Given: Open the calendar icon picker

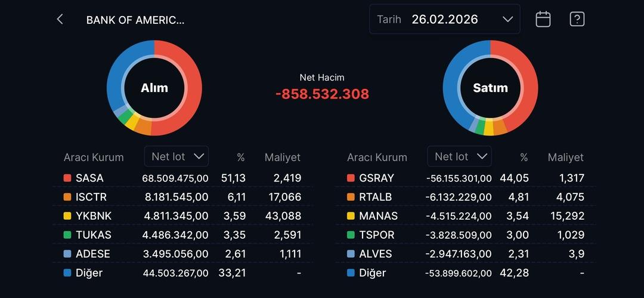Looking at the screenshot, I should pyautogui.click(x=543, y=19).
